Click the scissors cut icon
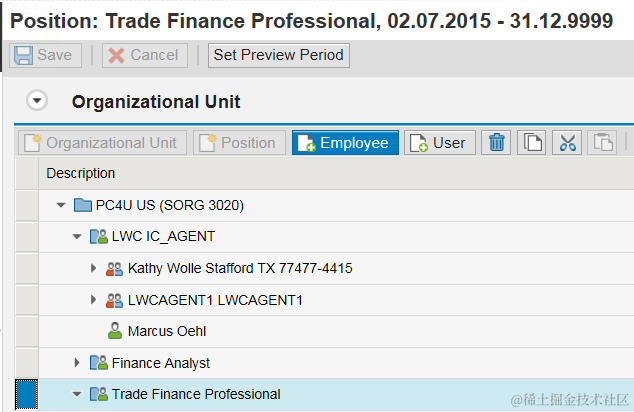The height and width of the screenshot is (412, 634). (568, 143)
